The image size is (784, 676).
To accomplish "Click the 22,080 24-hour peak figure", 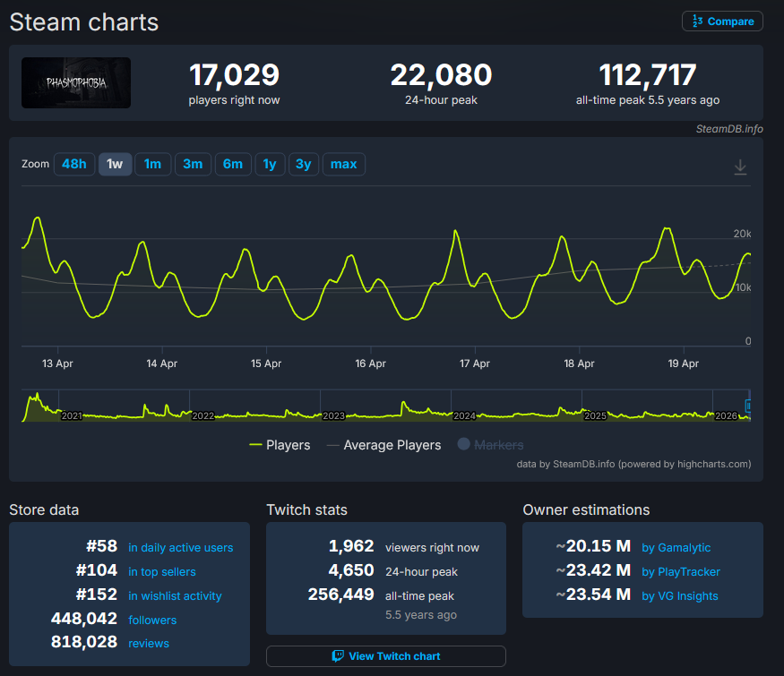I will [441, 75].
